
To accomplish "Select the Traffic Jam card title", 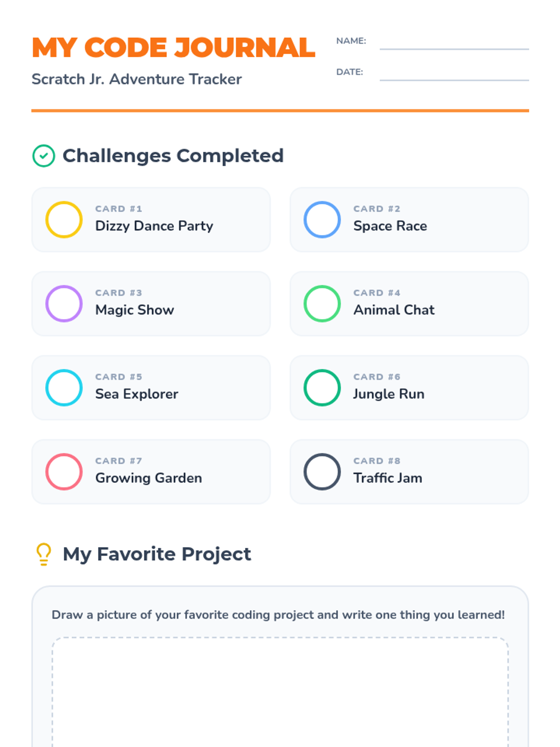I will [x=387, y=478].
